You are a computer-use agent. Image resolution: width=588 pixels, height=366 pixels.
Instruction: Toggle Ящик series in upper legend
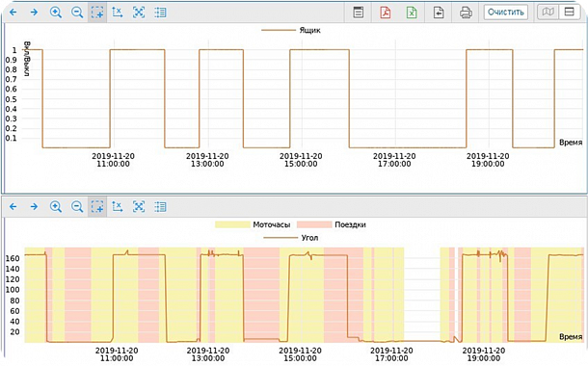[x=291, y=30]
